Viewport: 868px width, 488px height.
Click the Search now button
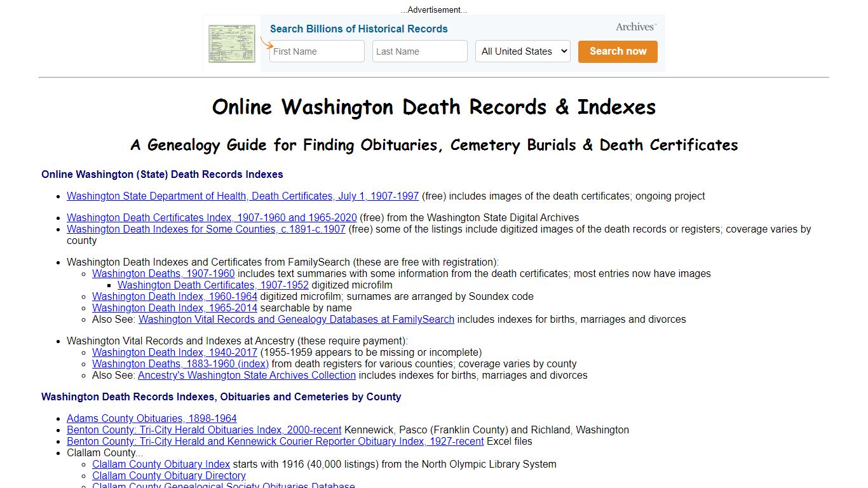point(618,51)
